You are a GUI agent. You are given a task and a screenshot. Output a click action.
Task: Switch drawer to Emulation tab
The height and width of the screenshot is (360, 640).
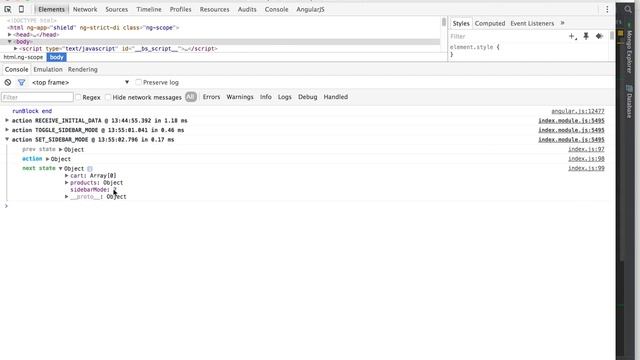48,69
